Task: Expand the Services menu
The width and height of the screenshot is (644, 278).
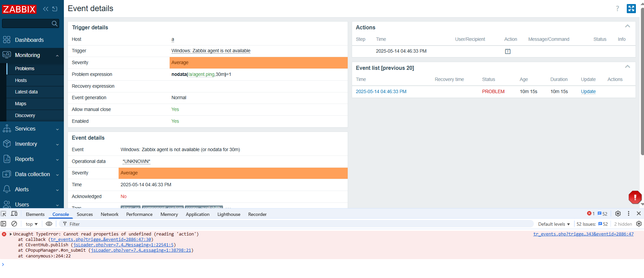Action: tap(57, 129)
